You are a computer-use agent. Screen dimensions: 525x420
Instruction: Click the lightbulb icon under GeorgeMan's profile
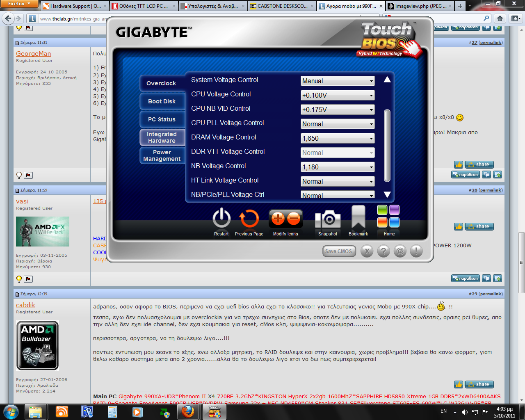point(19,175)
